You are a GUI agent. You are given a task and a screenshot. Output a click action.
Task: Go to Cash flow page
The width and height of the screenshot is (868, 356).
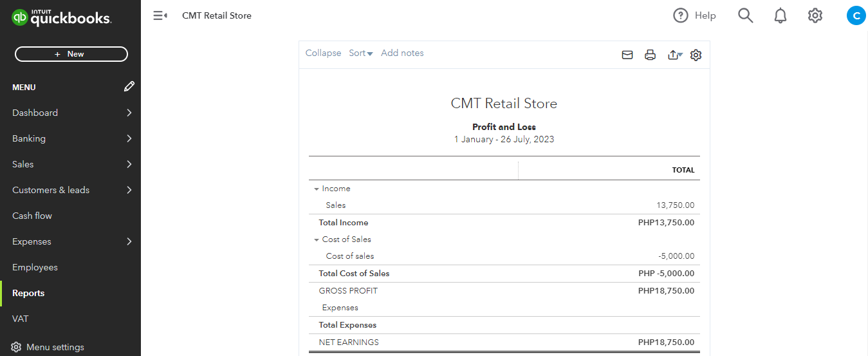pyautogui.click(x=32, y=216)
